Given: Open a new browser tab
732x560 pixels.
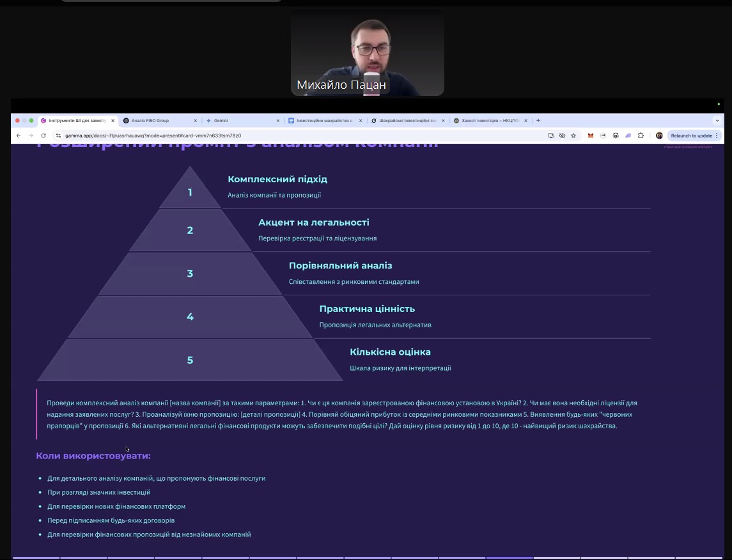Looking at the screenshot, I should pos(538,120).
